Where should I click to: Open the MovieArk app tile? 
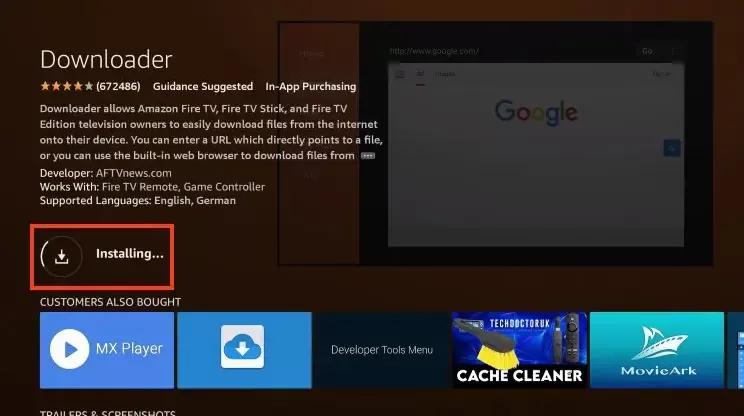click(x=657, y=350)
